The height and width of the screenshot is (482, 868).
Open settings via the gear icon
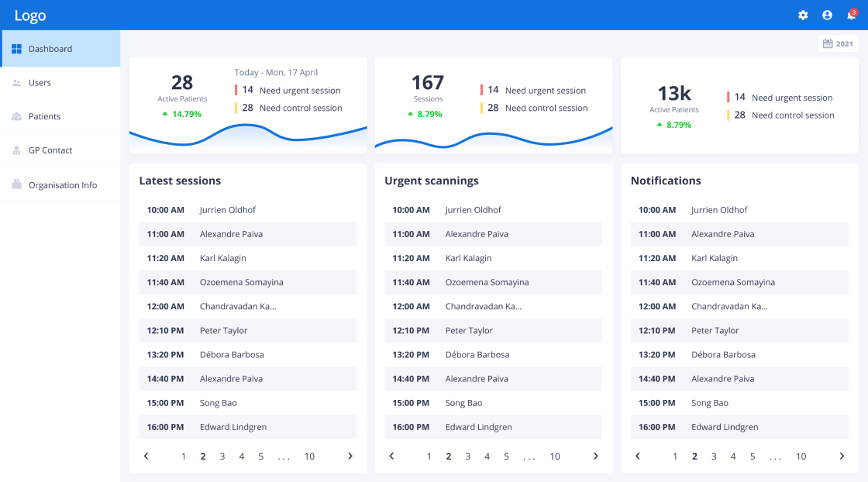(x=803, y=15)
